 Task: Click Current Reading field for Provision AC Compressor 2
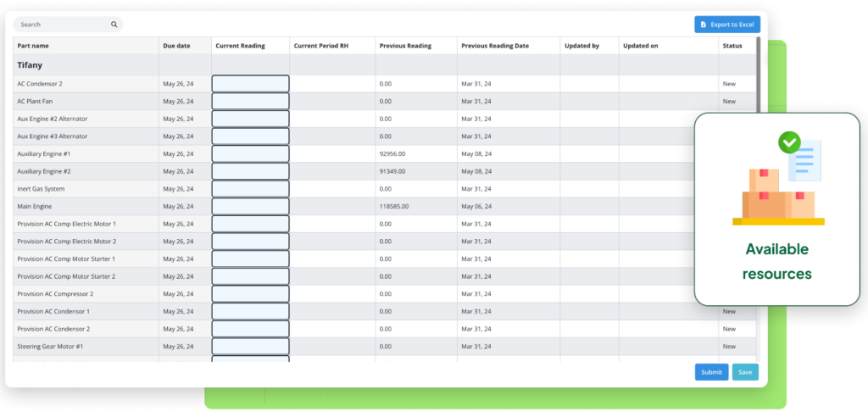pyautogui.click(x=250, y=293)
